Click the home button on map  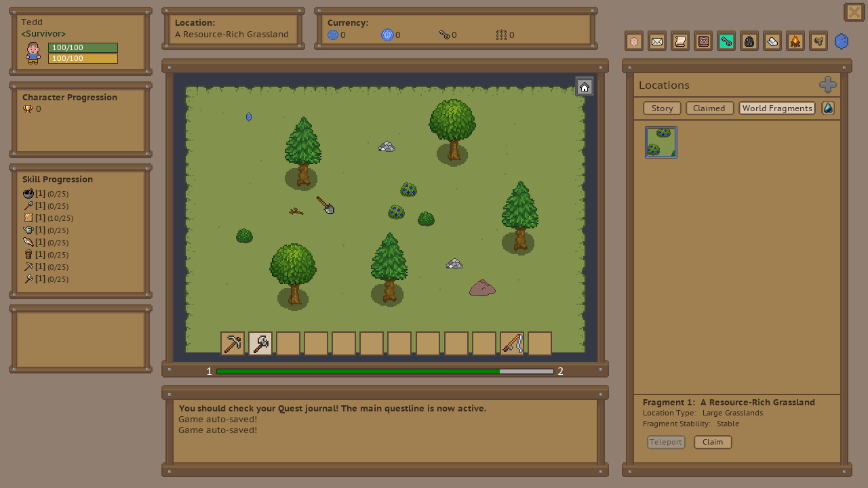(x=585, y=87)
